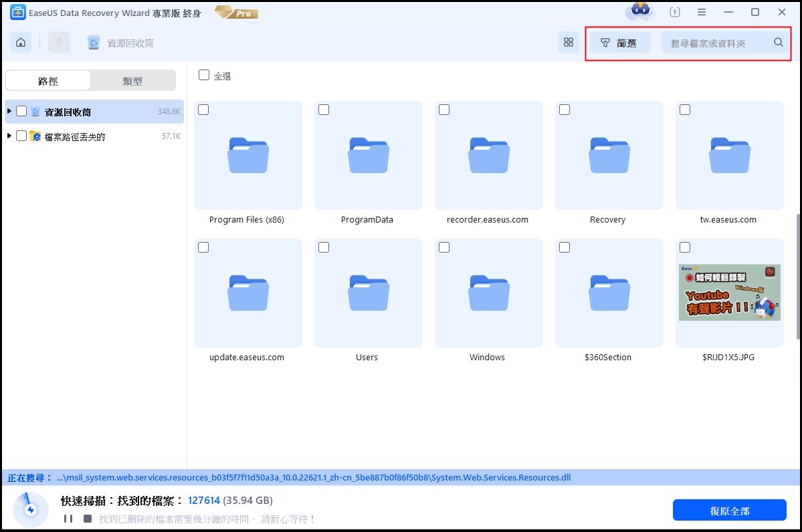Click the mascot avatar icon in title bar
This screenshot has width=802, height=532.
click(640, 12)
